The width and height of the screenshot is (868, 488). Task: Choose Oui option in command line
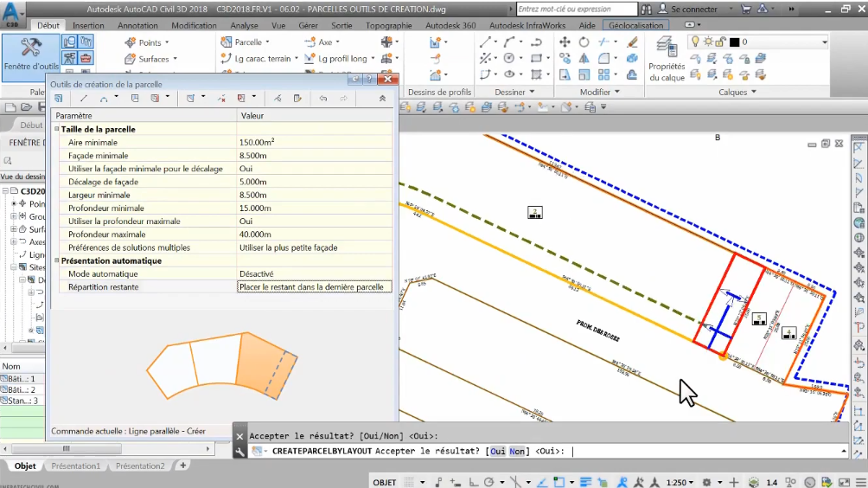[x=498, y=452]
